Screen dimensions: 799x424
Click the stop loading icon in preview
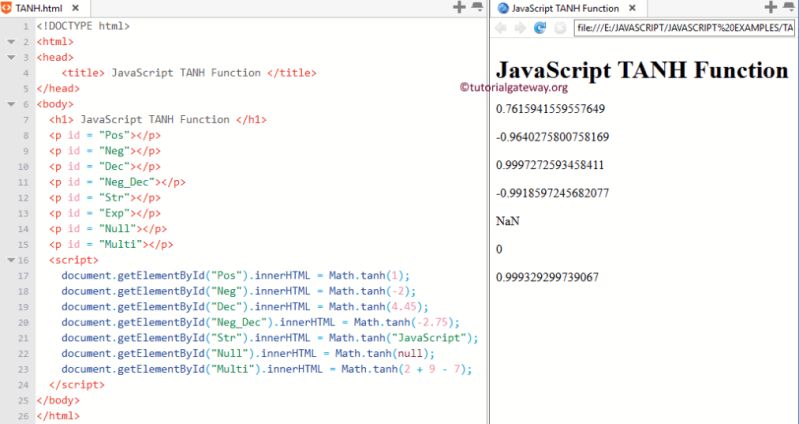pos(560,28)
